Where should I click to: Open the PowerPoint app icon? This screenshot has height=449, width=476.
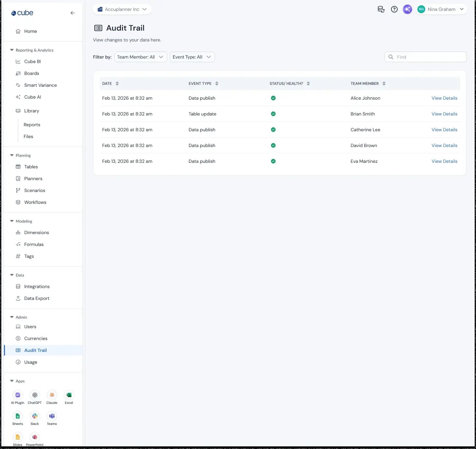35,437
